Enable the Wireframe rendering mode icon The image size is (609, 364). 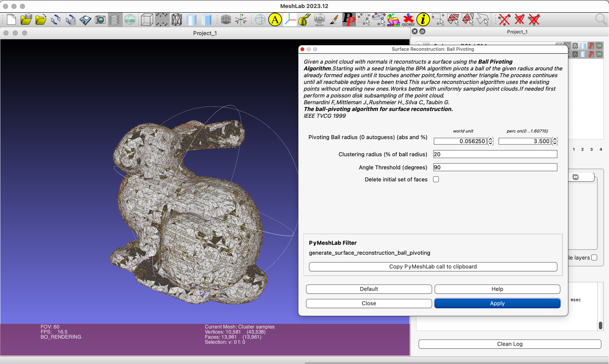(177, 20)
